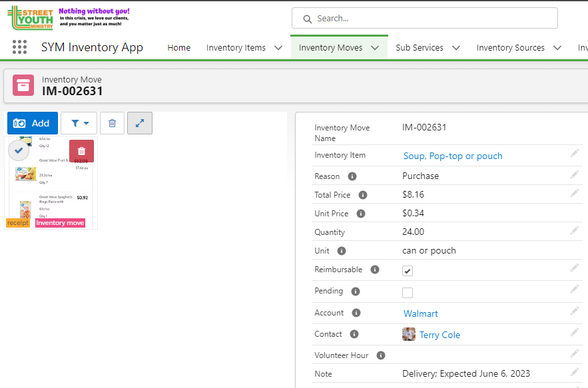
Task: Edit the Reason field with pencil icon
Action: click(x=575, y=174)
